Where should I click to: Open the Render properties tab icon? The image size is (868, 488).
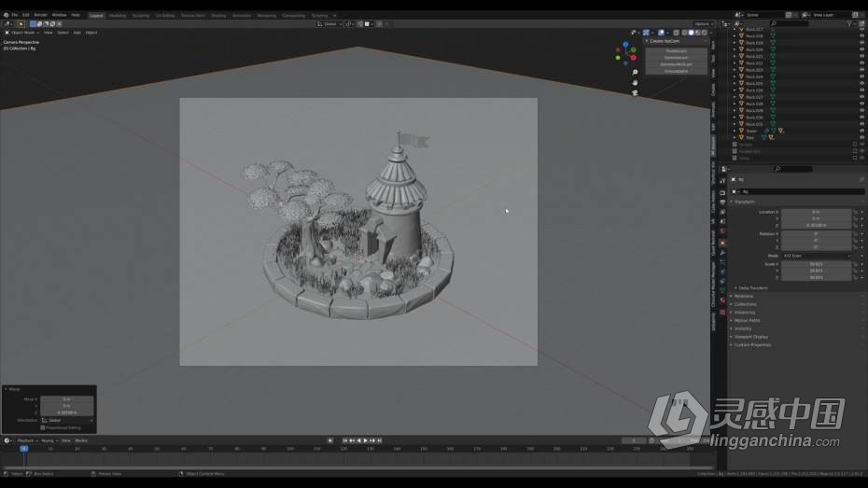tap(722, 193)
